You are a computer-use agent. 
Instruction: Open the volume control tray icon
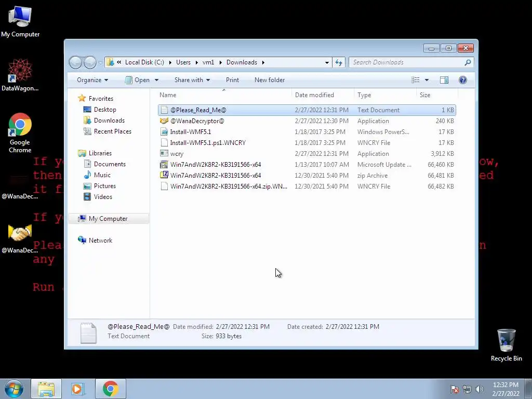coord(479,389)
